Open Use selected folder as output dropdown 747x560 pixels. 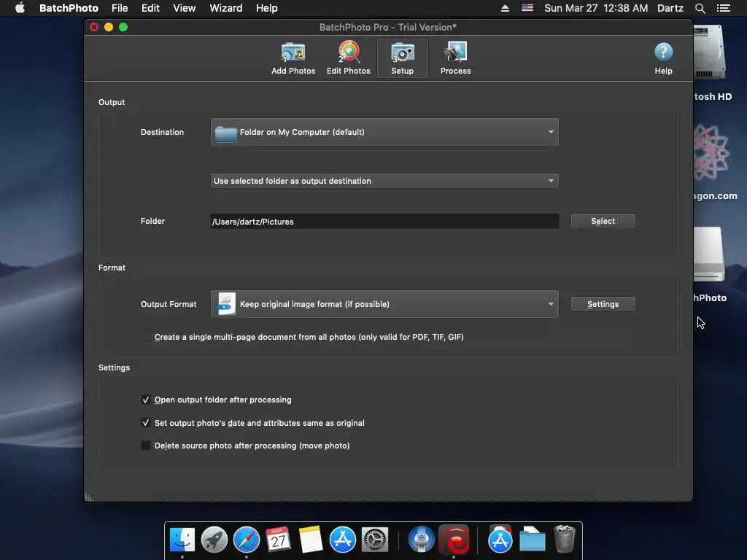point(384,181)
